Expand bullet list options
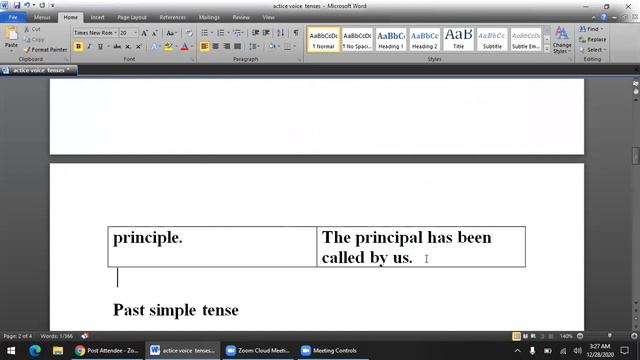Image resolution: width=640 pixels, height=360 pixels. [212, 33]
